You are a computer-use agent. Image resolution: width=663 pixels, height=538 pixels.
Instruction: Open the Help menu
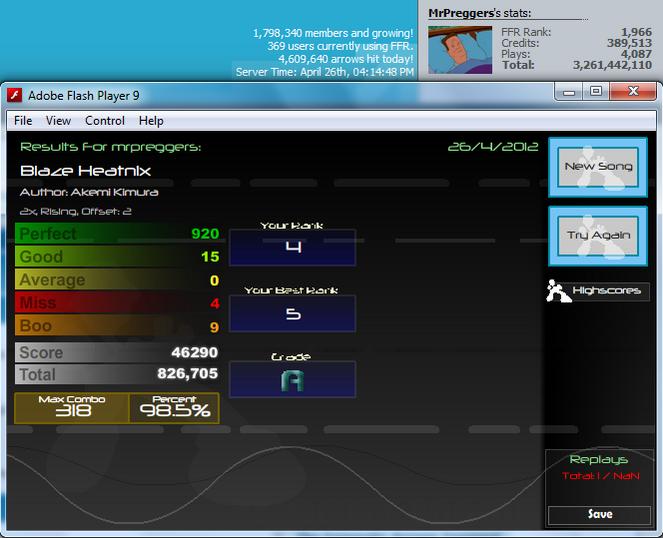(151, 121)
